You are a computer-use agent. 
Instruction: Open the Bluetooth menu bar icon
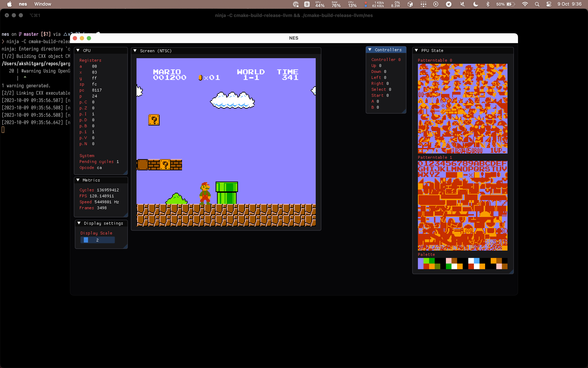(488, 4)
